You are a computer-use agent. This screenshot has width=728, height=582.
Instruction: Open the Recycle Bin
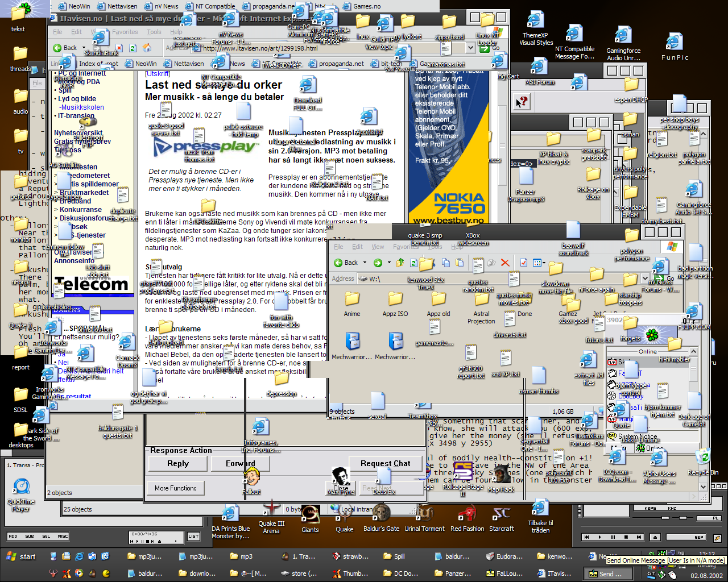click(702, 463)
